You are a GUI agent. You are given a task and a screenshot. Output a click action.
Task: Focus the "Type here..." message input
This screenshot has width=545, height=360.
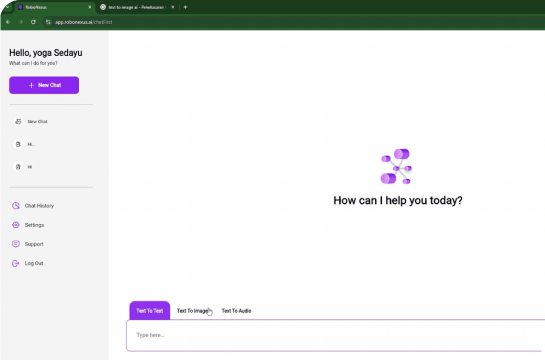pos(335,335)
